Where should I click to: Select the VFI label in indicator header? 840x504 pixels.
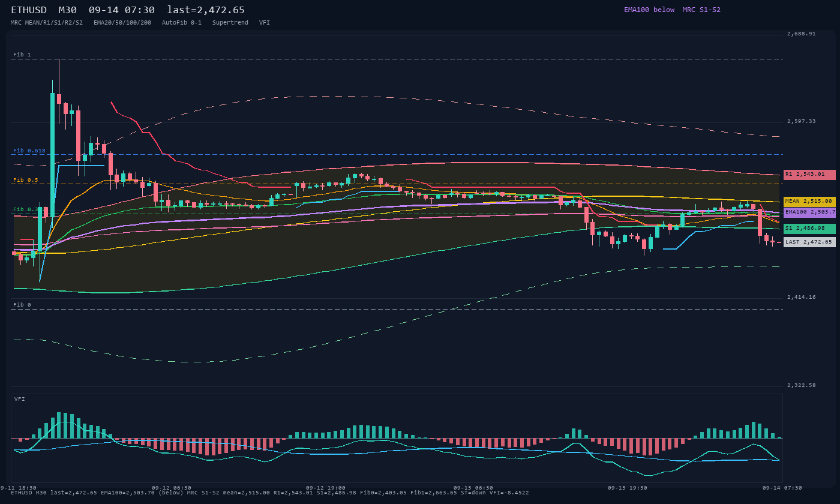coord(265,22)
